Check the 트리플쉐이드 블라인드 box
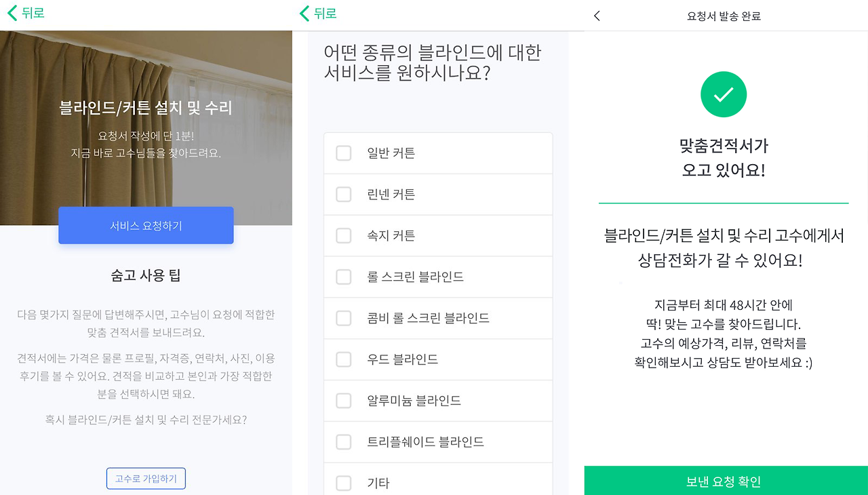This screenshot has width=868, height=495. (343, 441)
